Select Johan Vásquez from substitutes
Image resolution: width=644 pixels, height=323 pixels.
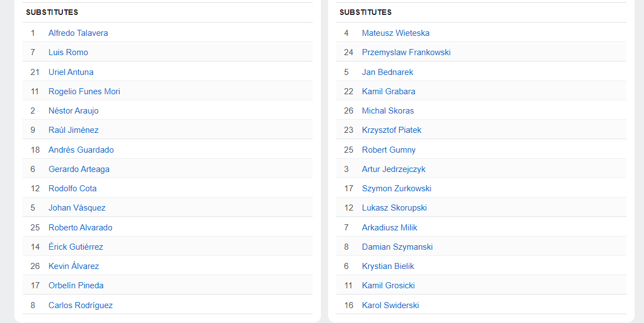(77, 208)
